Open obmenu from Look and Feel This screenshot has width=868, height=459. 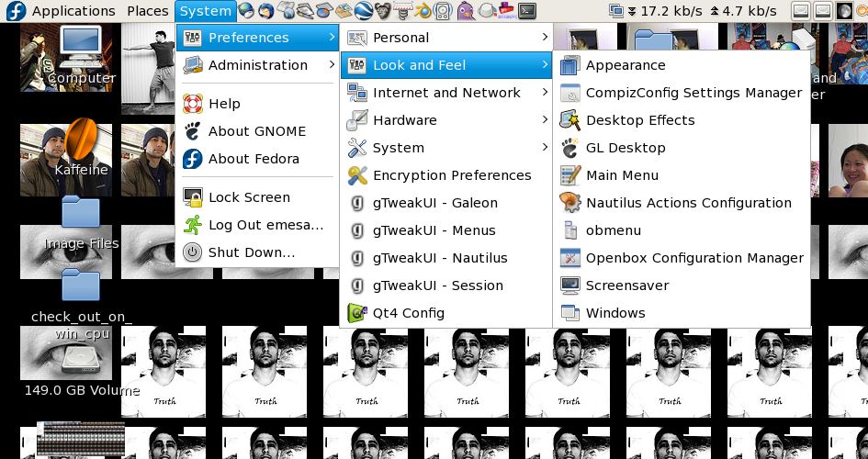[x=682, y=230]
